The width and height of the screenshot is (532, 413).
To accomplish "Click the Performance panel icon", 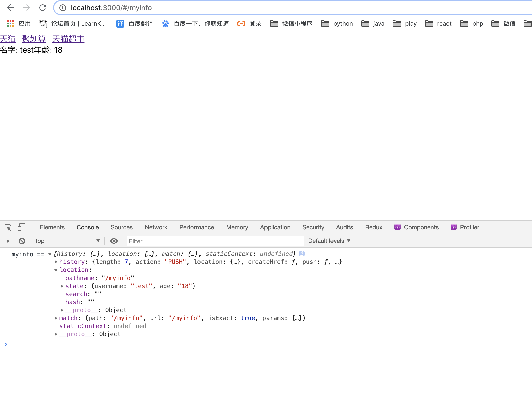I will [196, 227].
